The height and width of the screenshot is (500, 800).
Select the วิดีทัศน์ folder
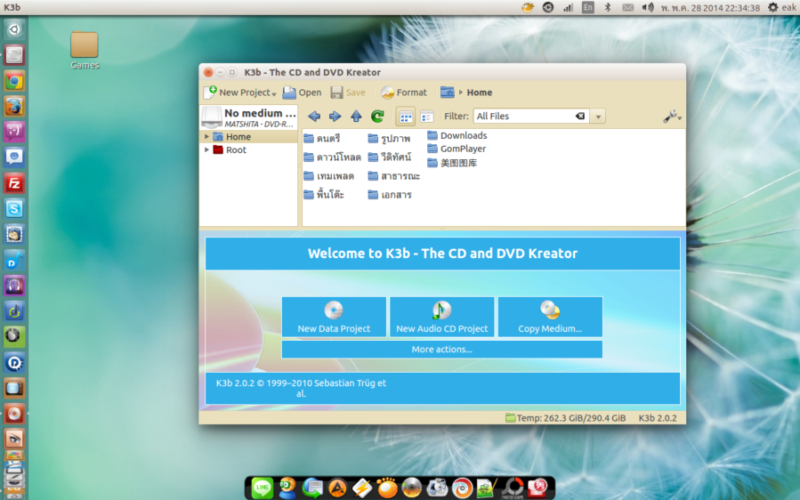pos(390,157)
